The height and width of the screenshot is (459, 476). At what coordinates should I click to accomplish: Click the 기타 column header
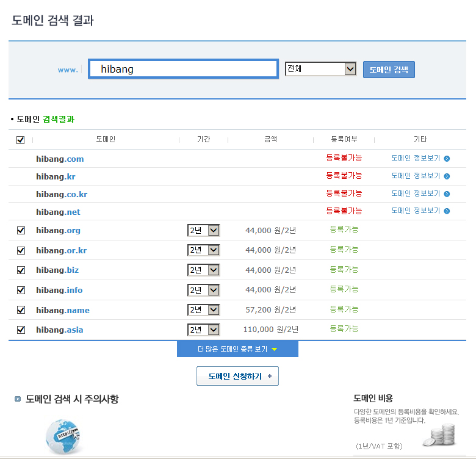(420, 139)
